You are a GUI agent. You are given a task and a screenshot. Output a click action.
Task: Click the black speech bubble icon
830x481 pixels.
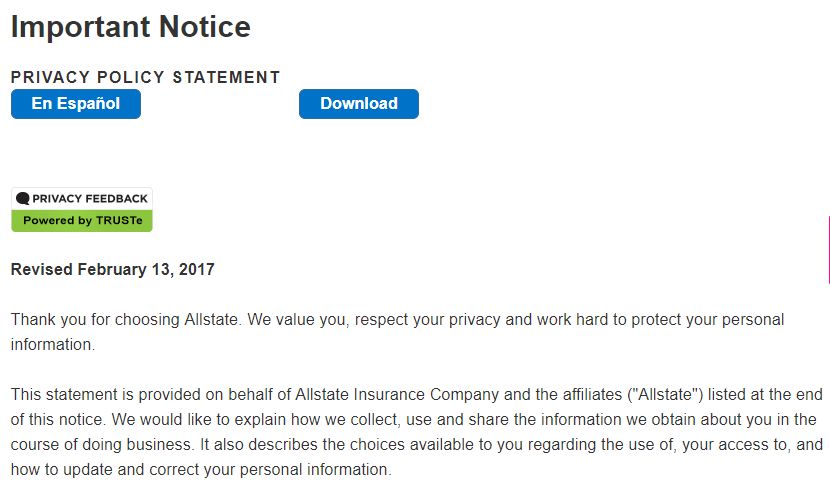[22, 198]
